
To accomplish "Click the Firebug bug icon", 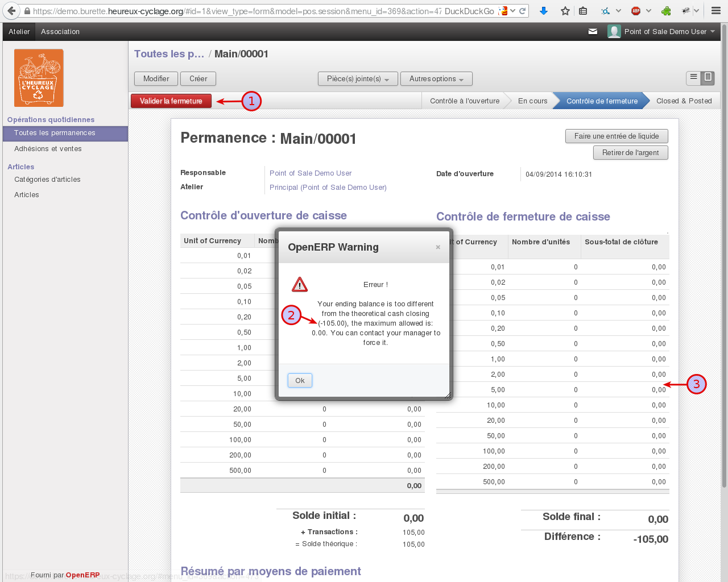I will click(686, 11).
